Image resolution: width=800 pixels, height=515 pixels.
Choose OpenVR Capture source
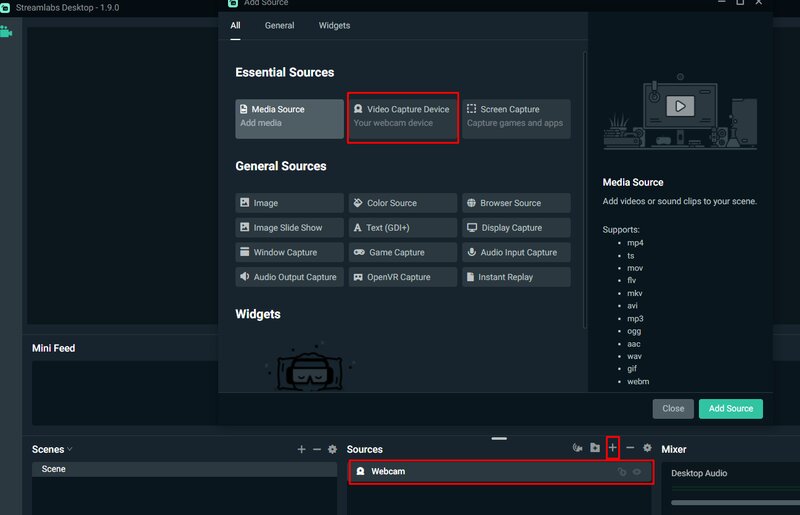403,277
